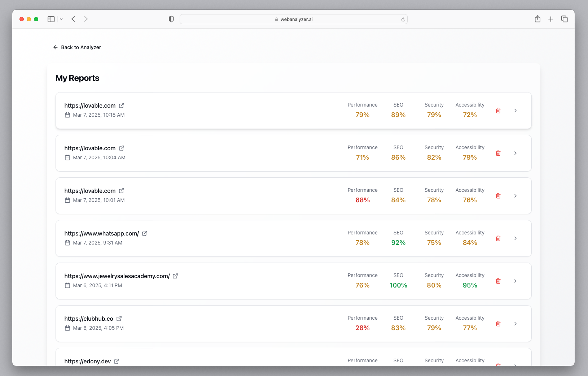This screenshot has height=376, width=588.
Task: Expand the lovable.com 10:04 AM report chevron
Action: [x=515, y=153]
